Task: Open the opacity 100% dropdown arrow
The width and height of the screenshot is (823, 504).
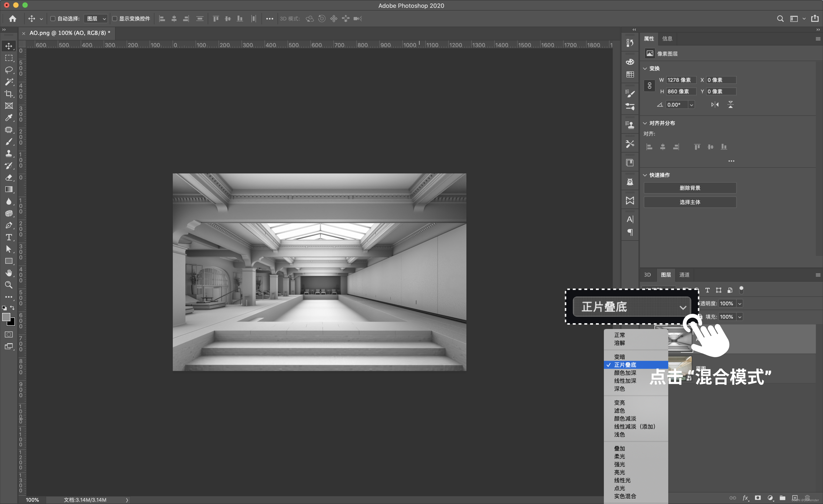Action: (x=740, y=304)
